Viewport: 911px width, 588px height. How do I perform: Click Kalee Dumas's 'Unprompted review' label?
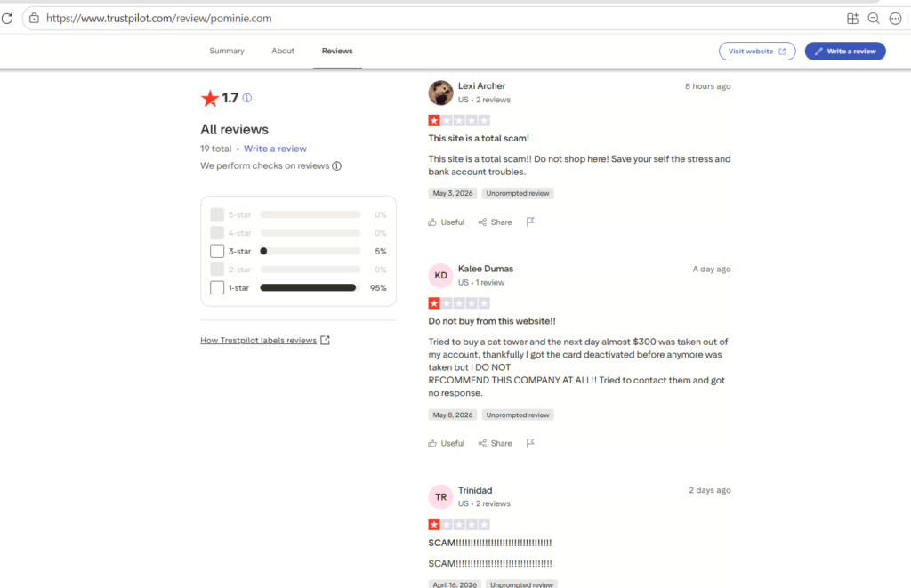pos(518,415)
